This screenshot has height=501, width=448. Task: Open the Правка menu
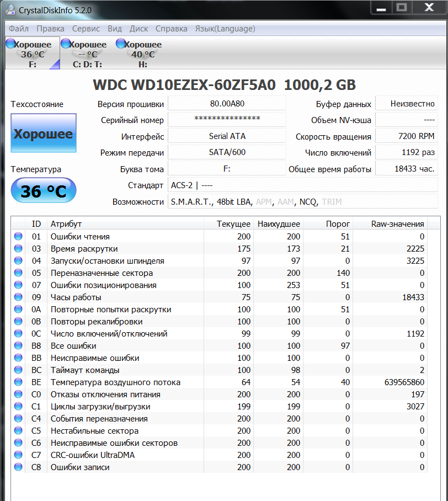pyautogui.click(x=50, y=29)
